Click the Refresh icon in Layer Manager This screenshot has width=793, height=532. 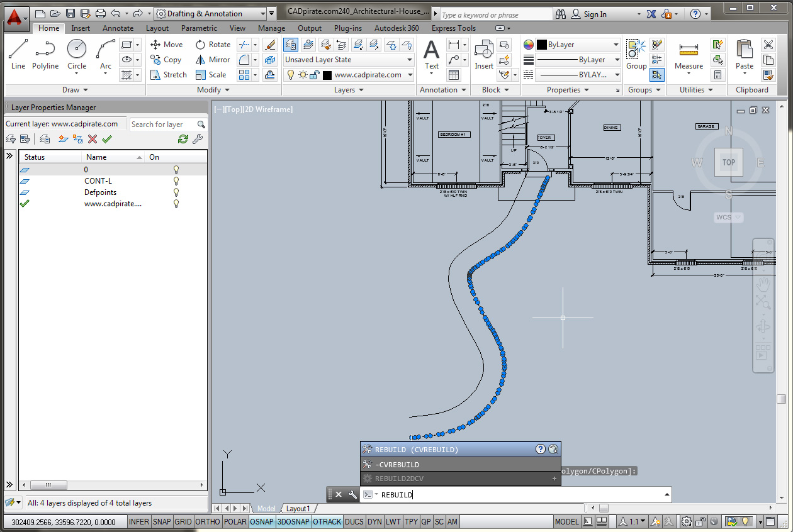(183, 139)
